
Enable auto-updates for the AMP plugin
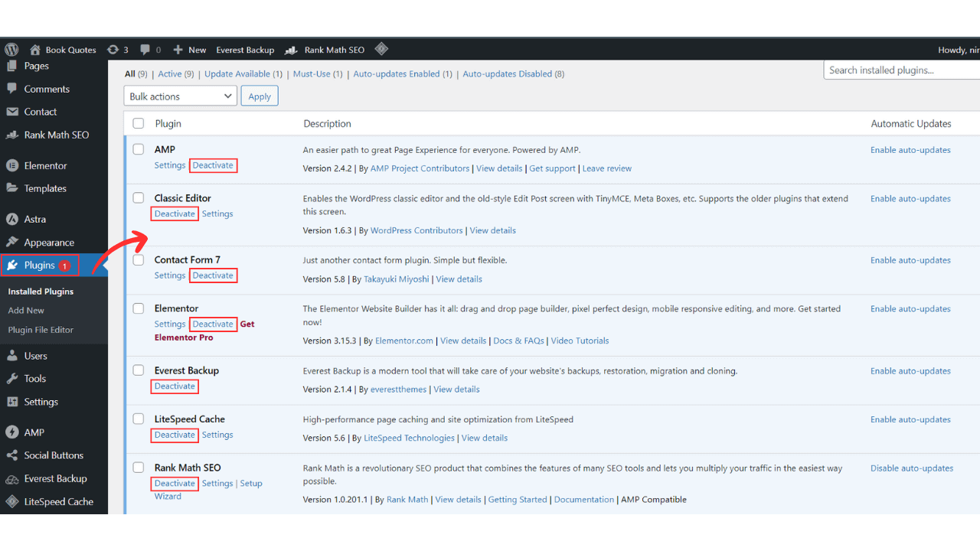click(x=910, y=149)
